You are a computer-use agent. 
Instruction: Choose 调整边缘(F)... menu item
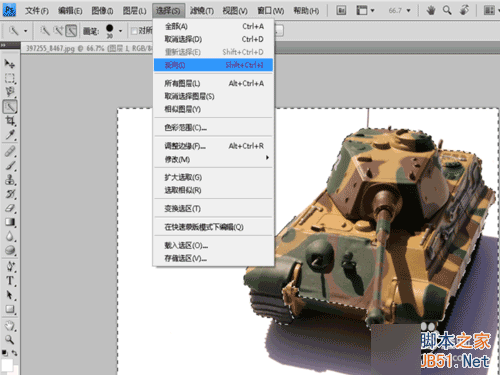213,146
